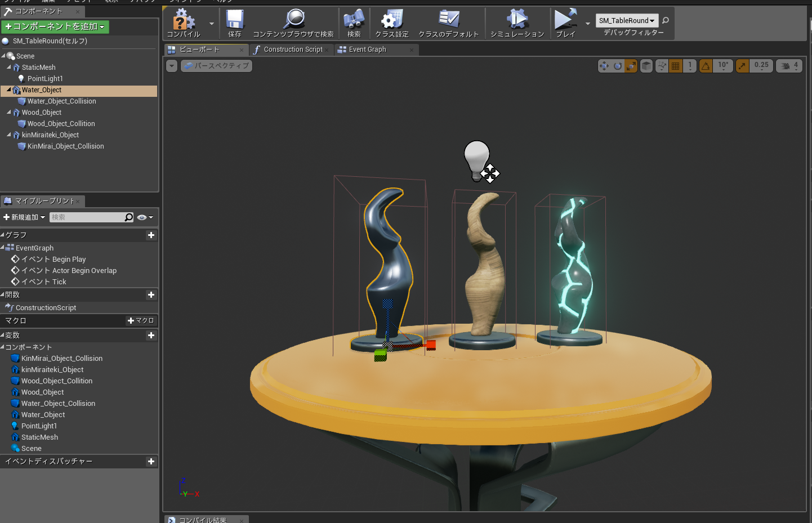Click the magnifier next to the debug filter
This screenshot has height=523, width=812.
coord(666,20)
